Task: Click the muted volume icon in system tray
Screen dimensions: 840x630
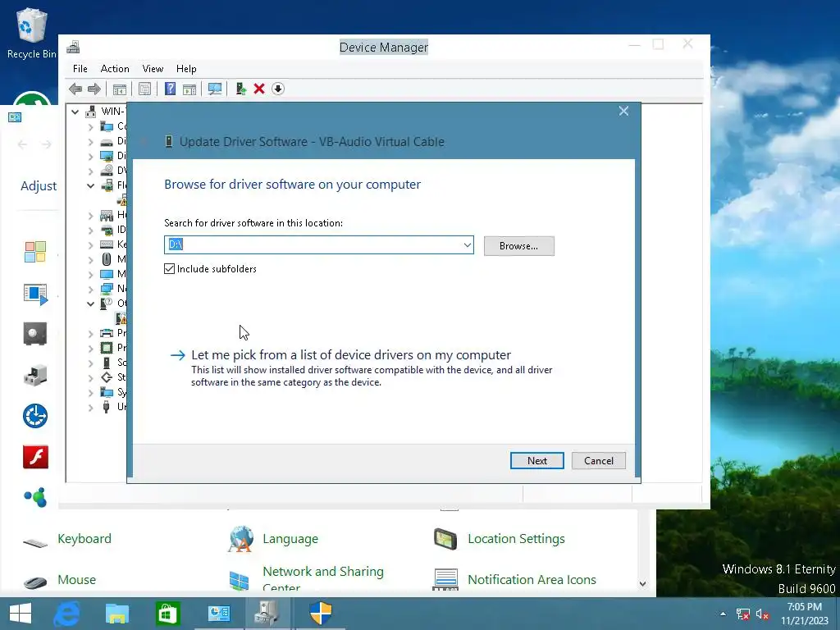Action: pyautogui.click(x=762, y=614)
